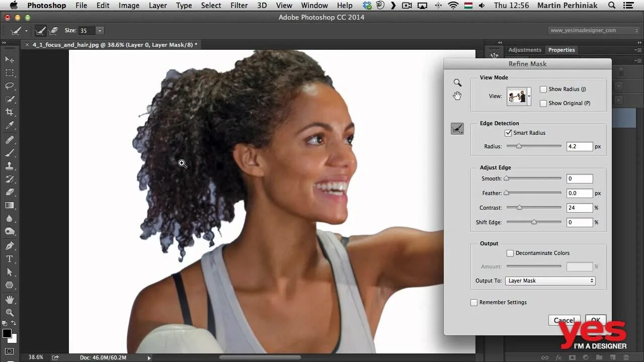Switch to the Adjustments tab
Viewport: 644px width, 362px height.
[x=525, y=50]
